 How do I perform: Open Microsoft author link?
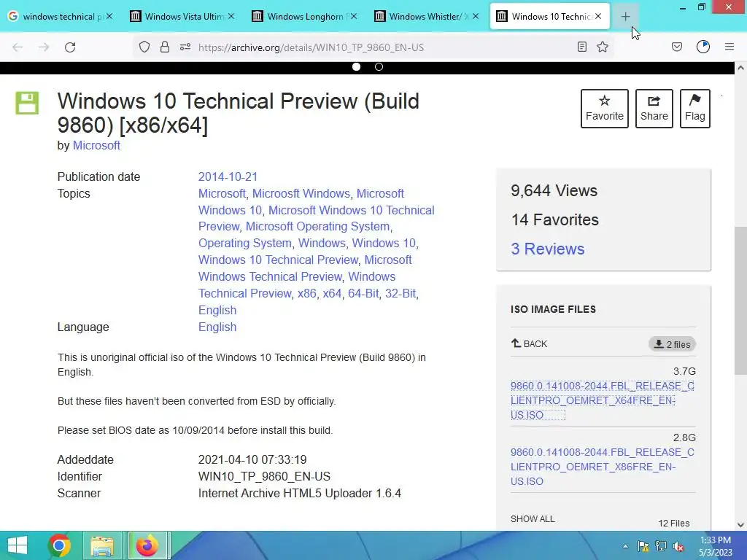tap(96, 145)
